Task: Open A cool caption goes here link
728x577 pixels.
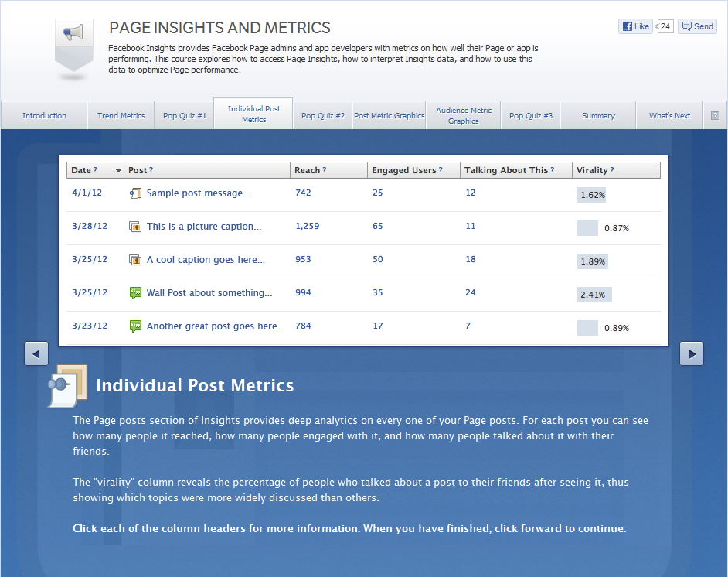Action: [x=206, y=260]
